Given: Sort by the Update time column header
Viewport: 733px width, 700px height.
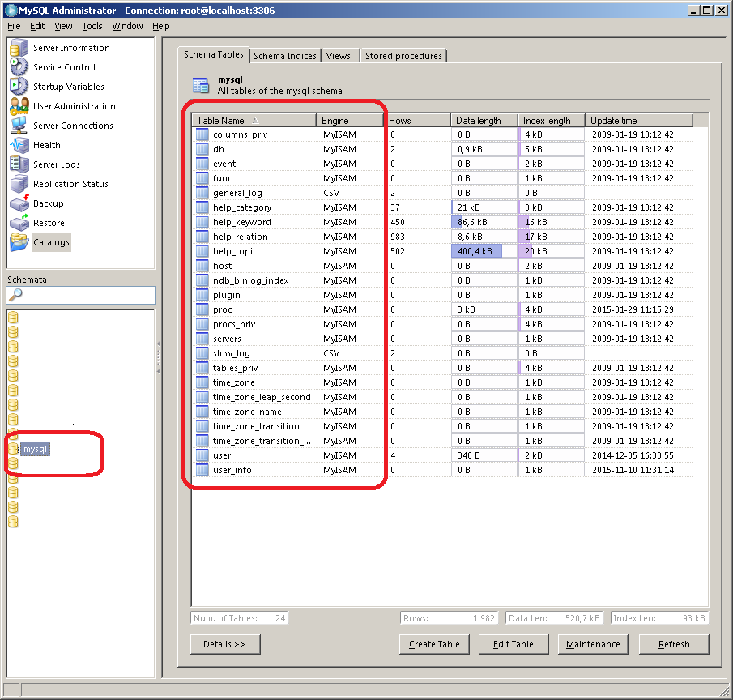Looking at the screenshot, I should point(639,121).
